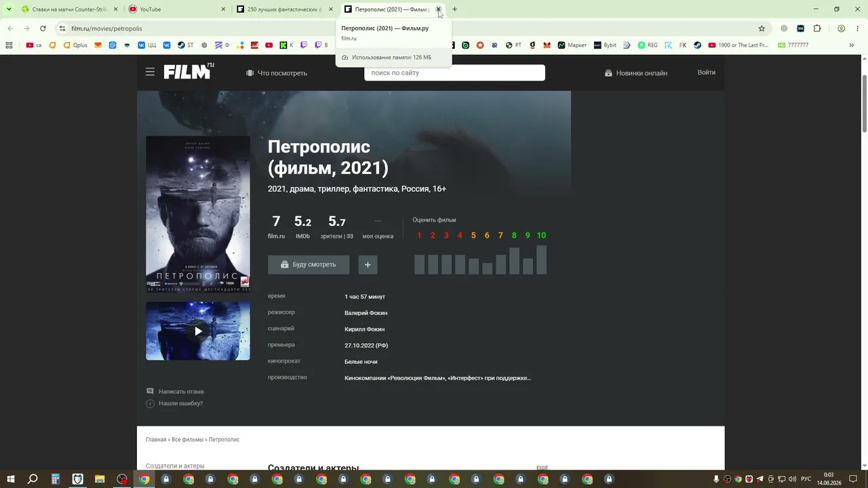Rate the film 7

(x=500, y=235)
